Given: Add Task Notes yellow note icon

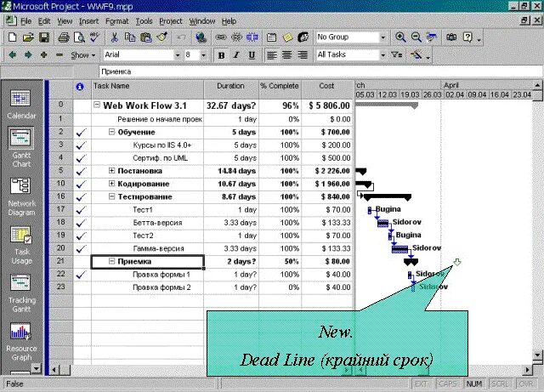Looking at the screenshot, I should pos(287,37).
